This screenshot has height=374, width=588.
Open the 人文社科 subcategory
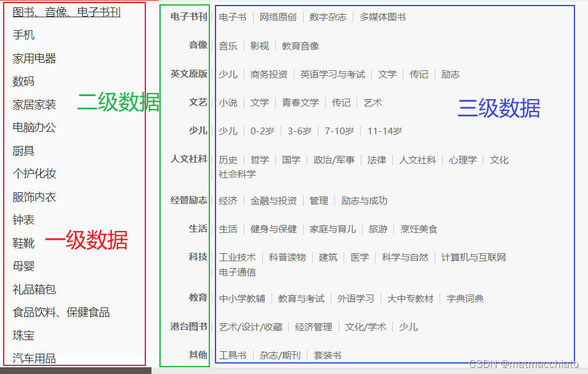click(x=187, y=160)
